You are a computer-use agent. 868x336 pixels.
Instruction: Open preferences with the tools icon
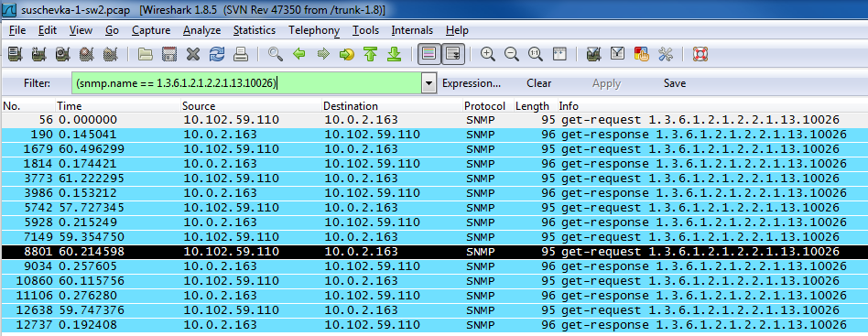pyautogui.click(x=665, y=54)
